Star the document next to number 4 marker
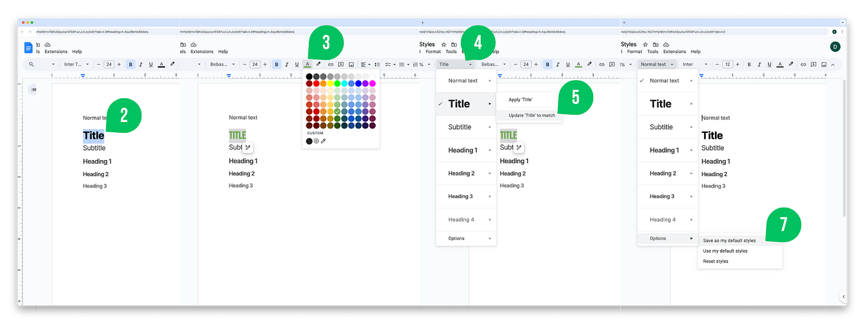The height and width of the screenshot is (334, 868). 444,45
